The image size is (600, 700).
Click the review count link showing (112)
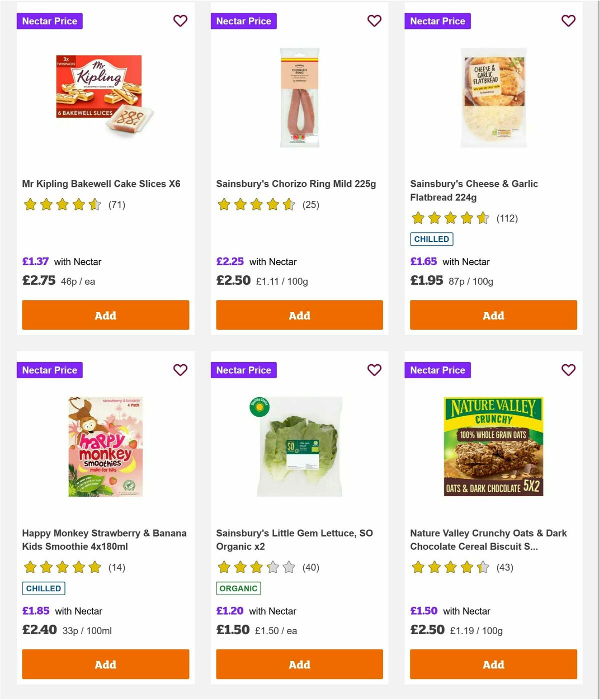pyautogui.click(x=507, y=218)
